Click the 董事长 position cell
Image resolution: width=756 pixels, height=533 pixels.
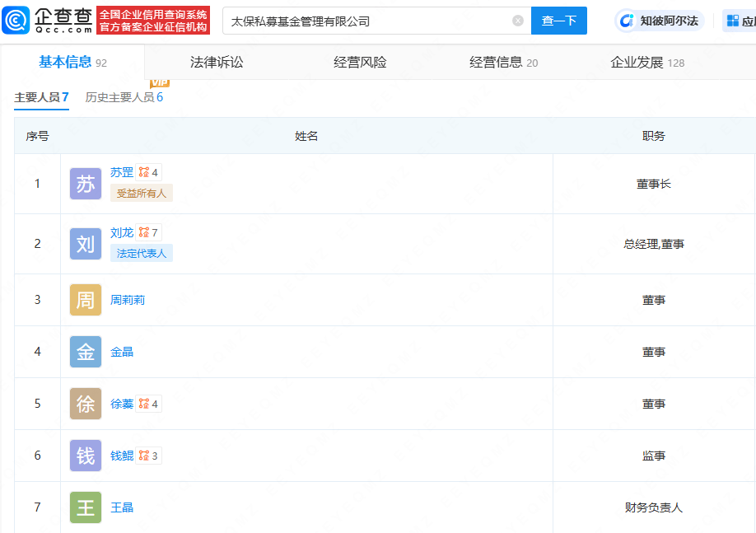[654, 184]
